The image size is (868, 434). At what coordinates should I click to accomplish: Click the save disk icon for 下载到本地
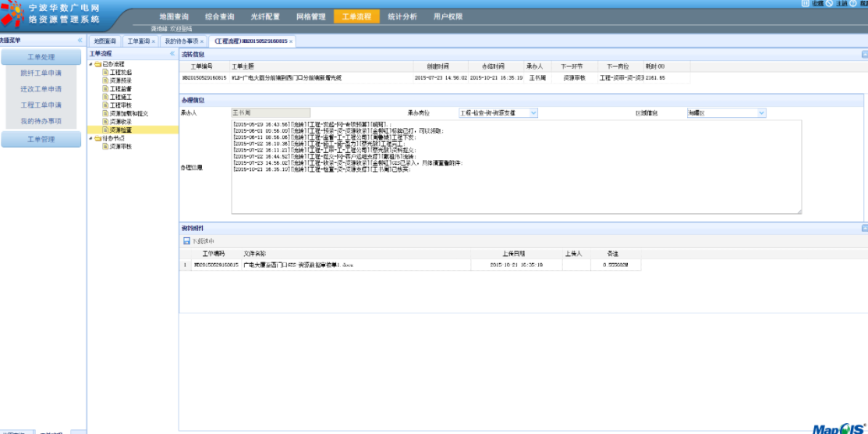tap(186, 241)
